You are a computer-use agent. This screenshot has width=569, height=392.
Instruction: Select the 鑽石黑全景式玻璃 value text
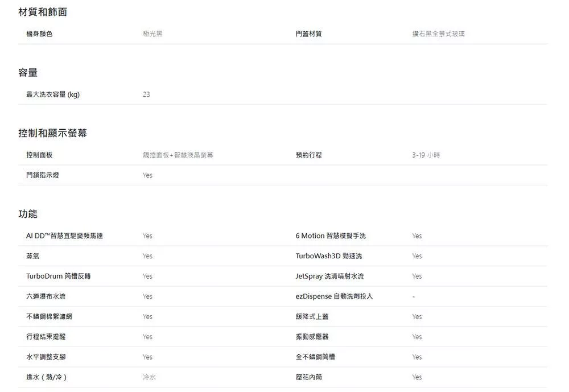click(x=439, y=34)
